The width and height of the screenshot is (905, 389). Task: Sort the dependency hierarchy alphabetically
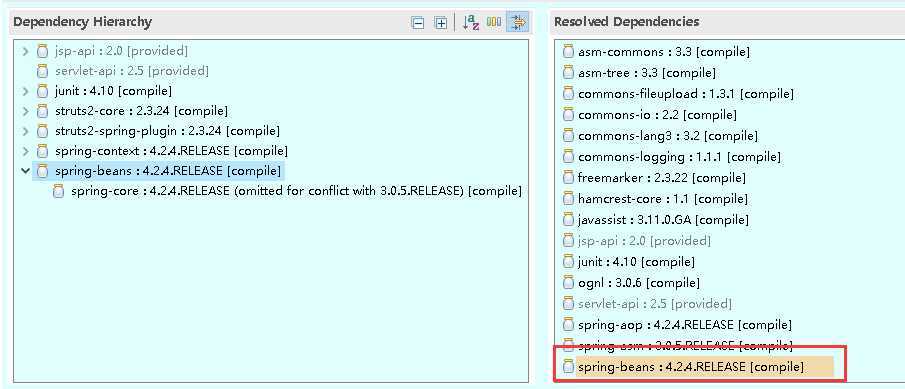[472, 23]
